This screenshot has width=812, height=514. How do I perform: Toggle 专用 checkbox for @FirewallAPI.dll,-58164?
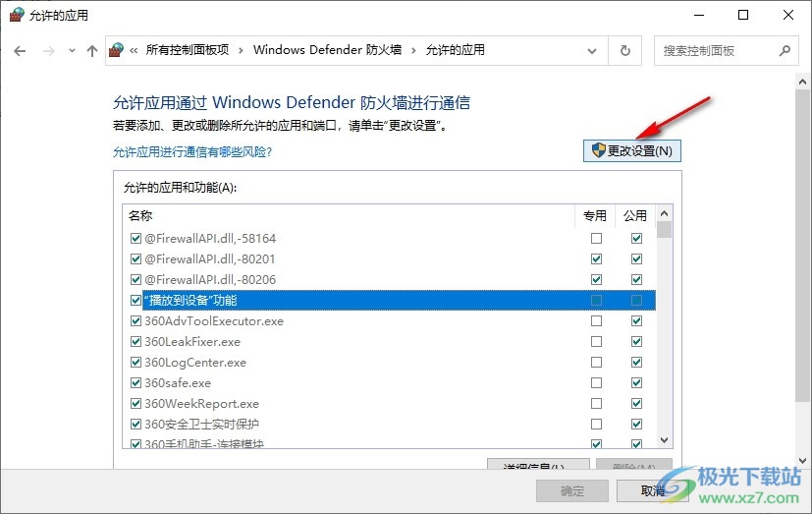click(597, 239)
